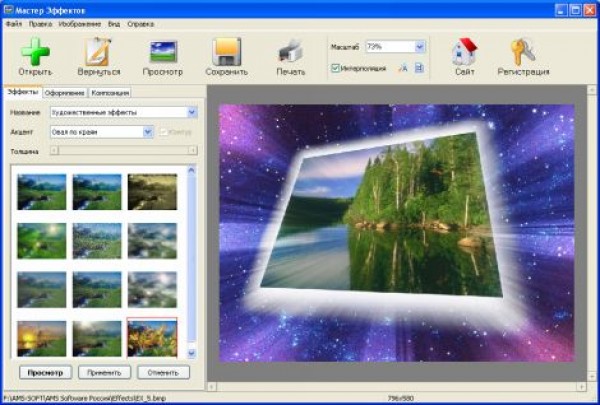Click the green plus Открыть icon
Image resolution: width=600 pixels, height=405 pixels.
tap(35, 52)
